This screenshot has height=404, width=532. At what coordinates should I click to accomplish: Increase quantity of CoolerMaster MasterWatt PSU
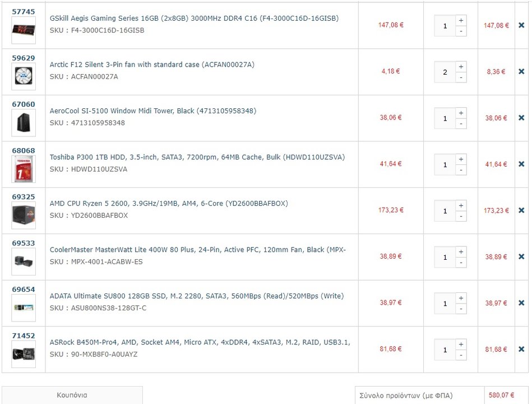point(461,252)
